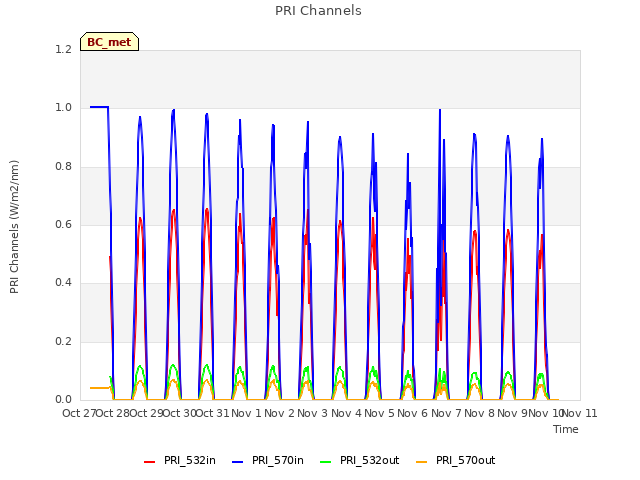Click the blue PRI_570in legend swatch
This screenshot has width=640, height=480.
point(238,462)
